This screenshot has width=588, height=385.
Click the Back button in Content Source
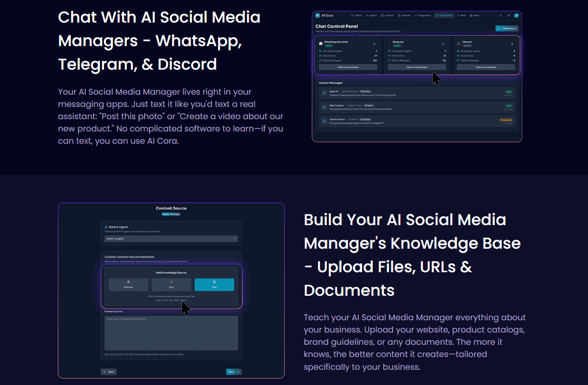point(109,372)
